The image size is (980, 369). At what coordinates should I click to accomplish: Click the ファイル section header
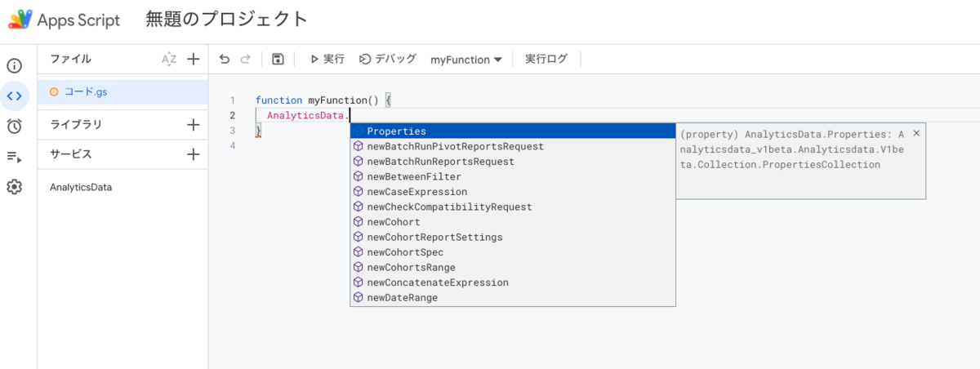71,59
